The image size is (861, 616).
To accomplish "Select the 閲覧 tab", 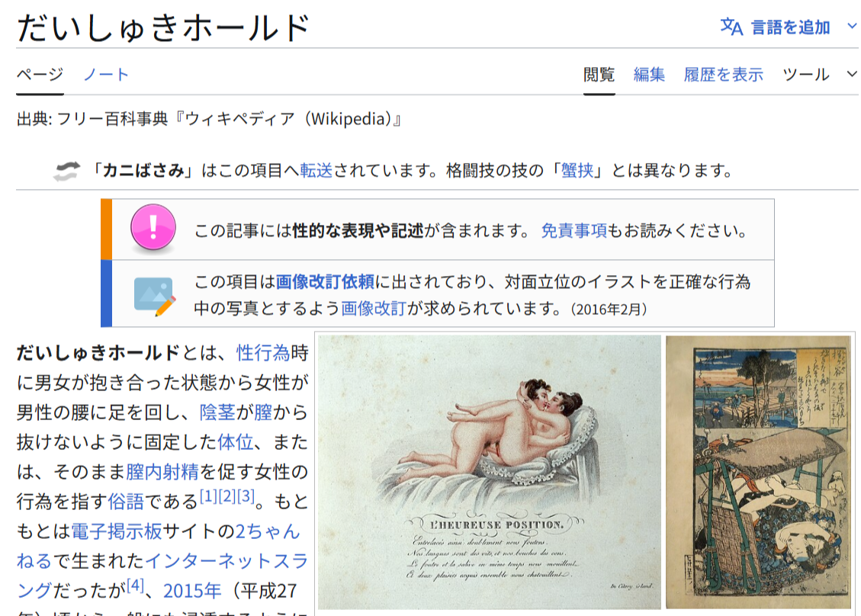I will 599,74.
